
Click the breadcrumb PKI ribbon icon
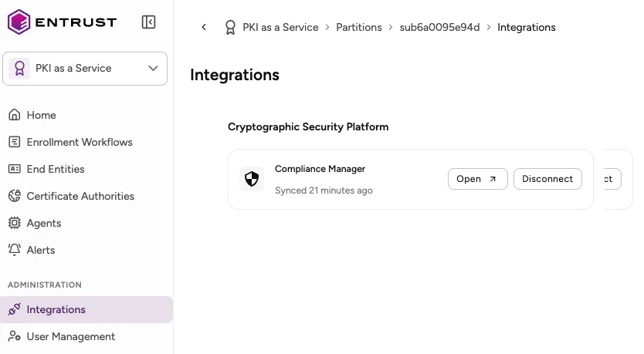point(230,28)
